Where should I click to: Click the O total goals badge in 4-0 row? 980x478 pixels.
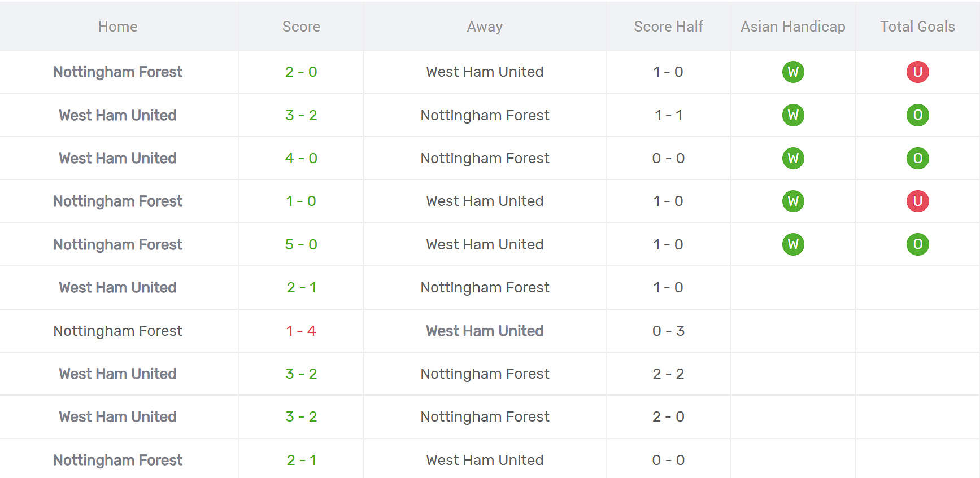pyautogui.click(x=917, y=158)
